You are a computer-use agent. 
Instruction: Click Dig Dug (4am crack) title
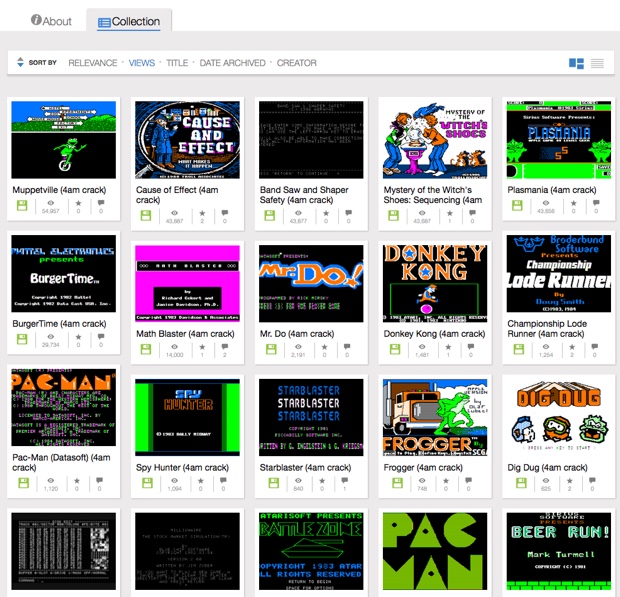point(547,468)
